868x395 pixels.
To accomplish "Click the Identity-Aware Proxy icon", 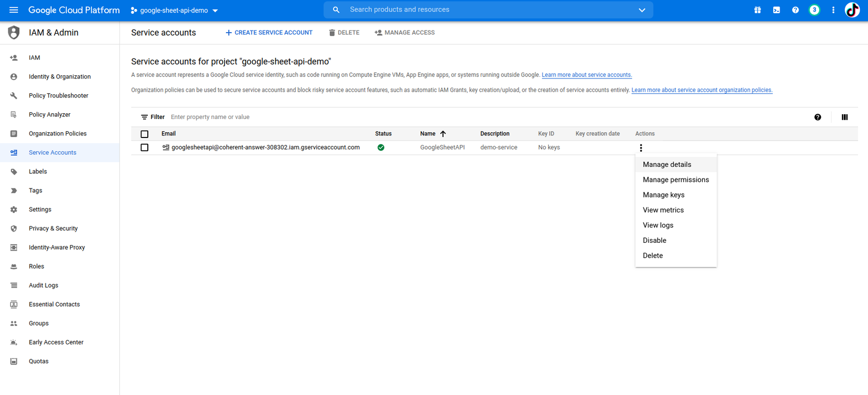I will point(14,248).
